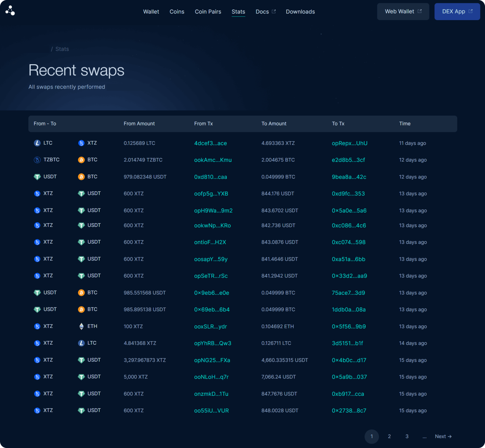Open the Docs navigation link
The height and width of the screenshot is (448, 485).
pyautogui.click(x=266, y=12)
